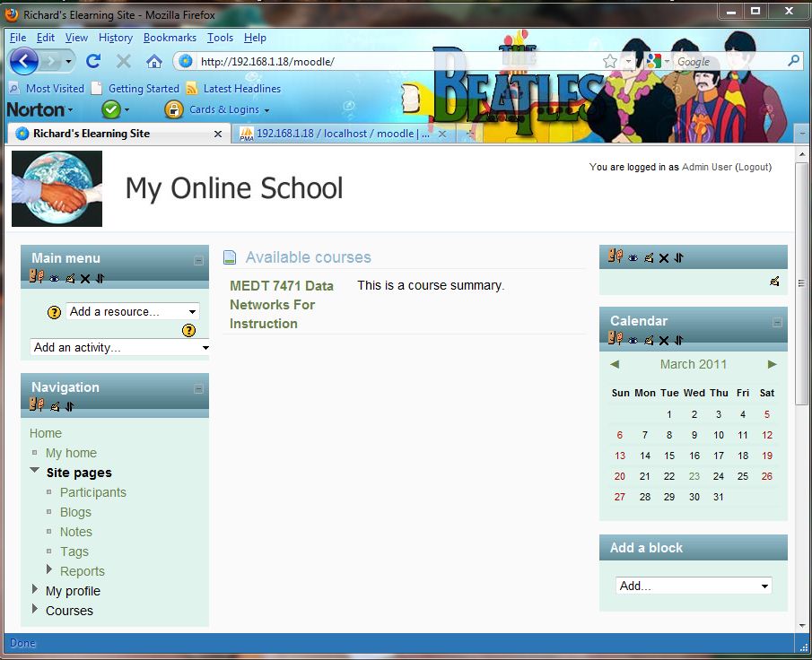Hide the Main menu block
This screenshot has width=812, height=660.
click(x=55, y=279)
